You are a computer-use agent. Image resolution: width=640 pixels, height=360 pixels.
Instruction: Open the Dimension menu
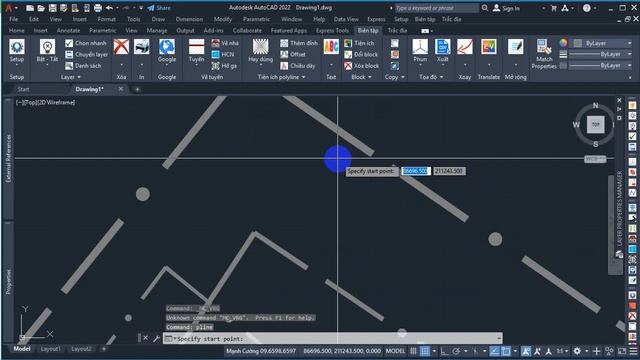(189, 19)
